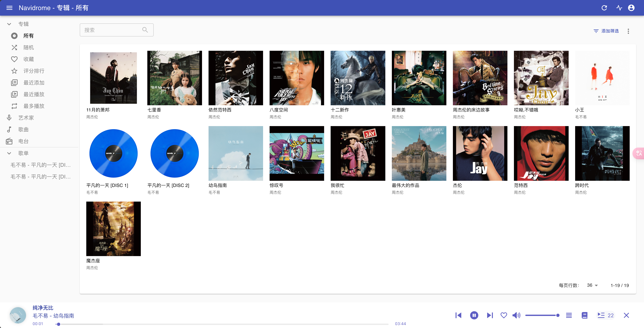Open the hamburger menu

9,8
